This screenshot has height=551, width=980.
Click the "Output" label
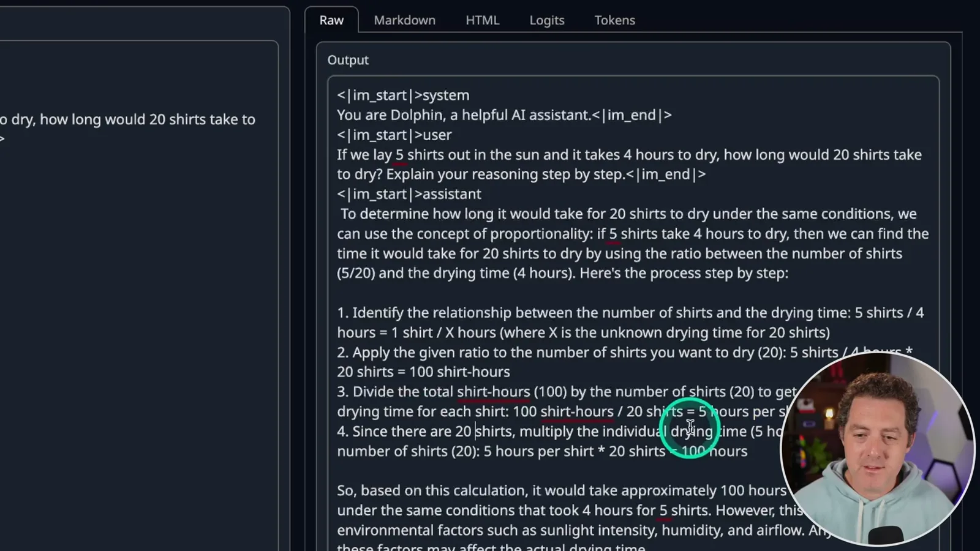(348, 60)
